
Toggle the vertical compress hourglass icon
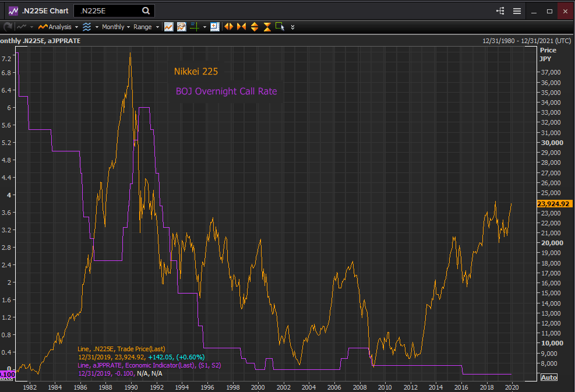pos(267,27)
